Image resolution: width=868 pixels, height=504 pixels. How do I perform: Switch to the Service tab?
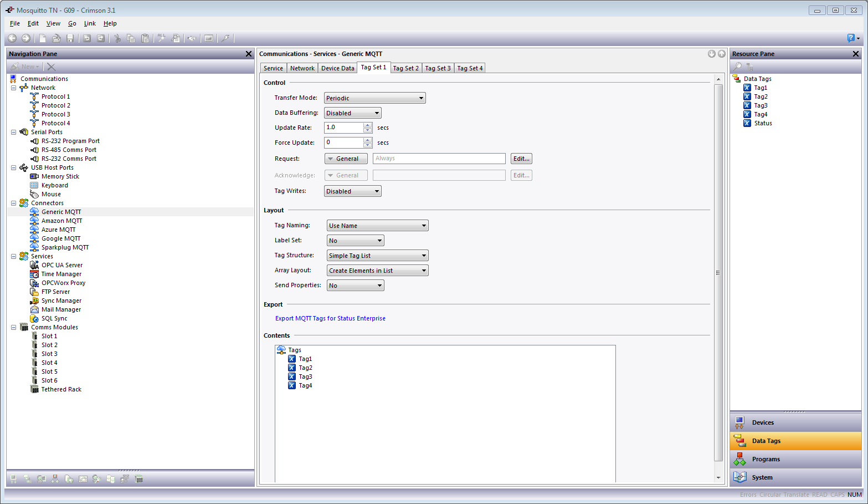click(x=273, y=68)
